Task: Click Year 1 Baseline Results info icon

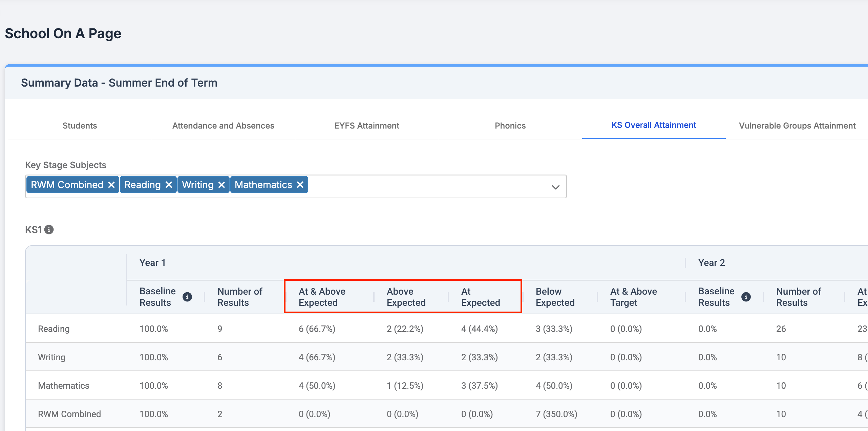Action: [x=187, y=297]
